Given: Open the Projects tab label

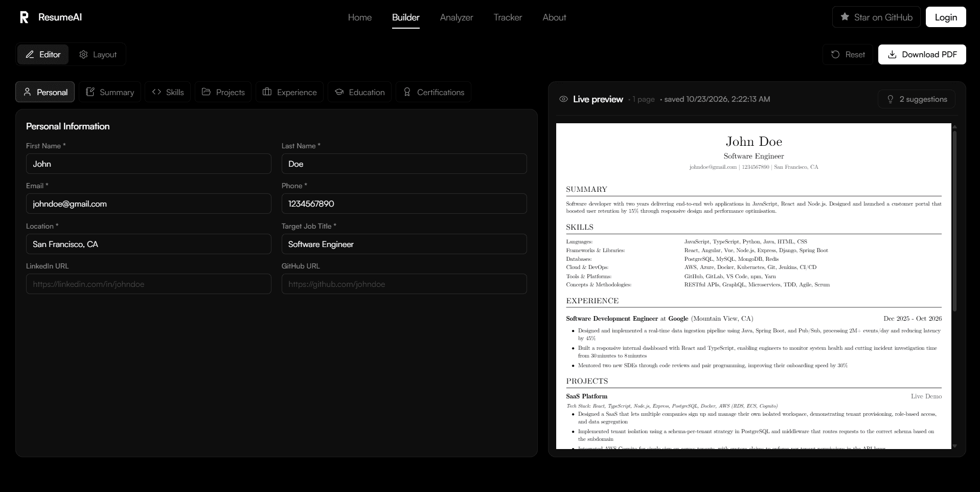Looking at the screenshot, I should click(x=231, y=93).
